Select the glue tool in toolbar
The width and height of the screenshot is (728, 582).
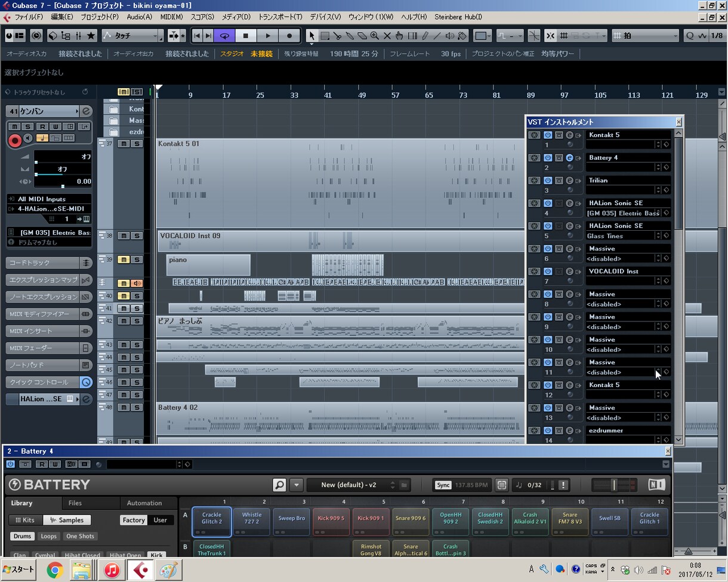350,36
